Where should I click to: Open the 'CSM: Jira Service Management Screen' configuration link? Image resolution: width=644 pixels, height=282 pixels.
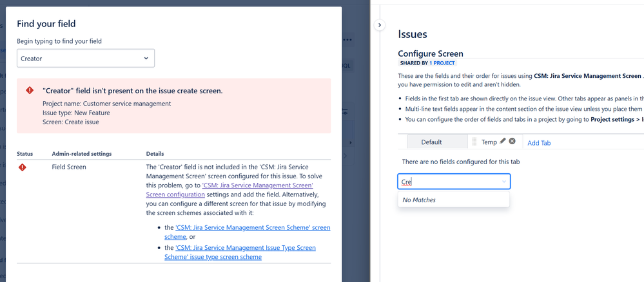[x=229, y=190]
